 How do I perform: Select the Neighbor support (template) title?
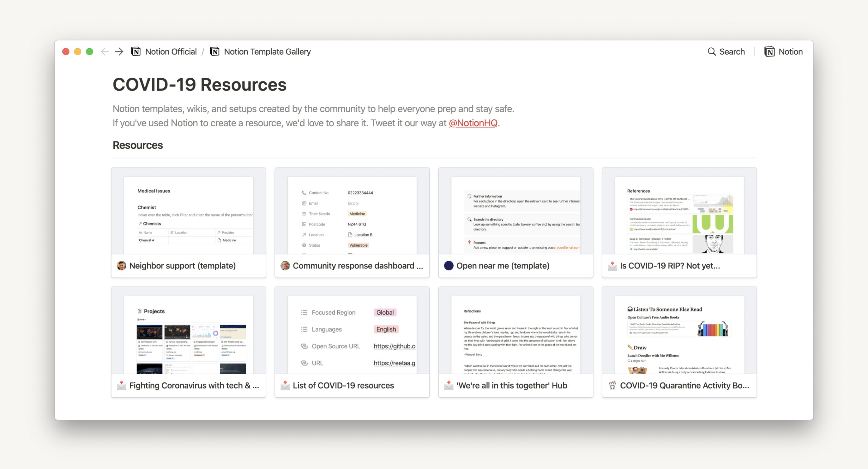(x=182, y=265)
